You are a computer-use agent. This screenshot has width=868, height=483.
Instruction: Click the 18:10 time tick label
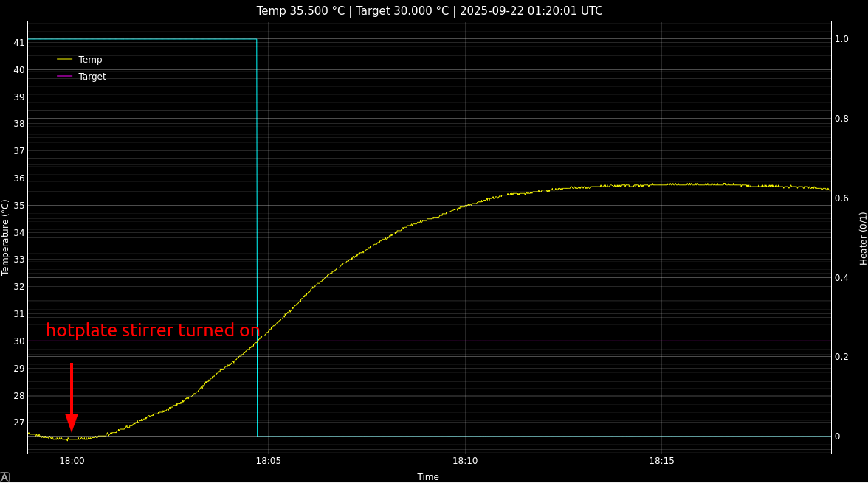pos(465,461)
